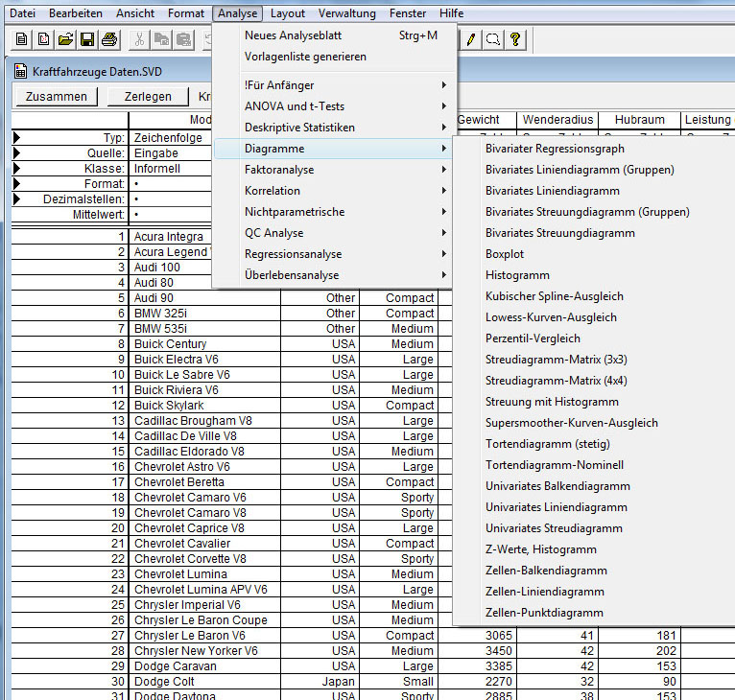Open the Format menu in menu bar
This screenshot has width=735, height=700.
186,13
